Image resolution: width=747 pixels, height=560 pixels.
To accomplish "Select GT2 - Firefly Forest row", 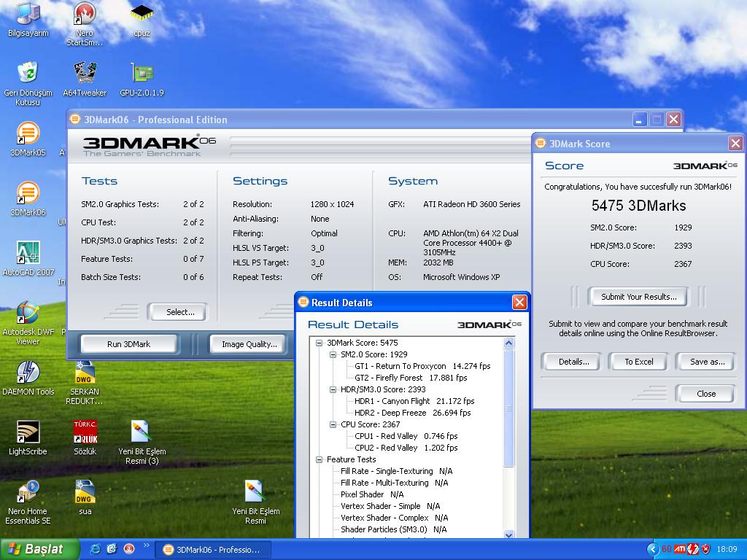I will pos(411,378).
